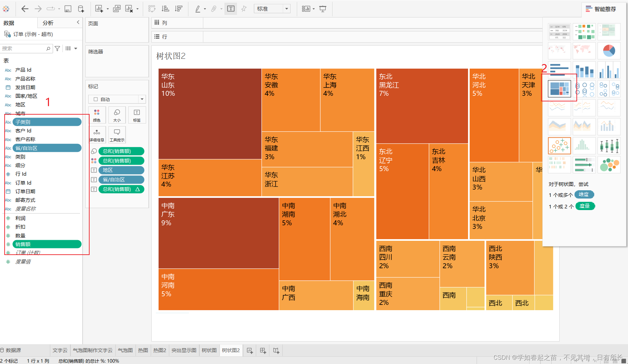Image resolution: width=628 pixels, height=364 pixels.
Task: Click the forward arrow redo button
Action: [38, 9]
